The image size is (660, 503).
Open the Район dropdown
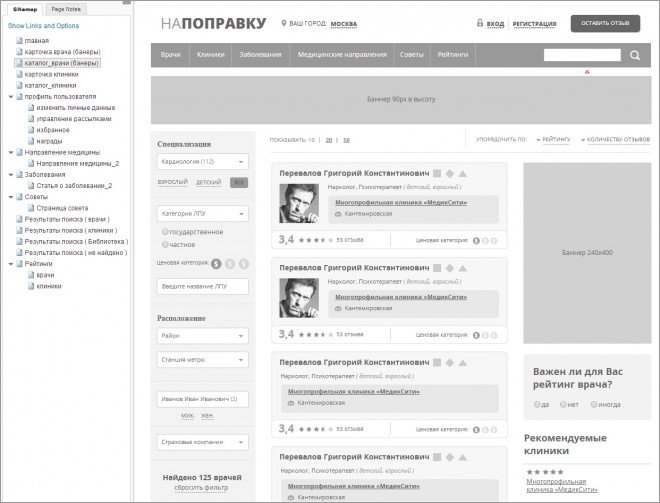[x=202, y=336]
